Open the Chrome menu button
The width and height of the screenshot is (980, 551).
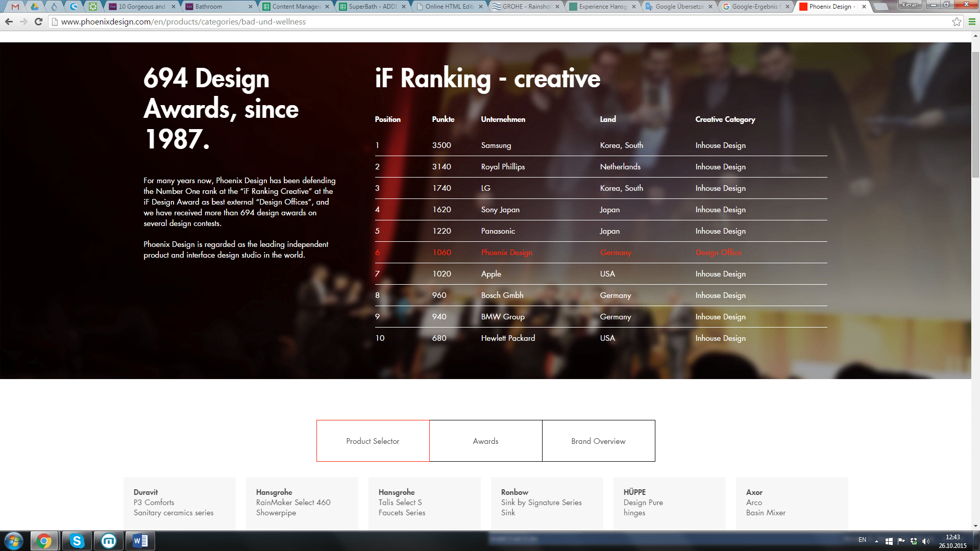coord(972,21)
